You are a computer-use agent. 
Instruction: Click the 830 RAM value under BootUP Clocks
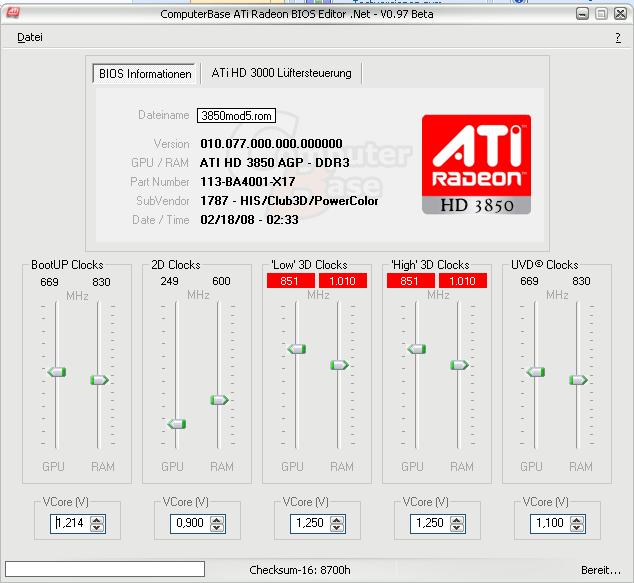pos(101,282)
